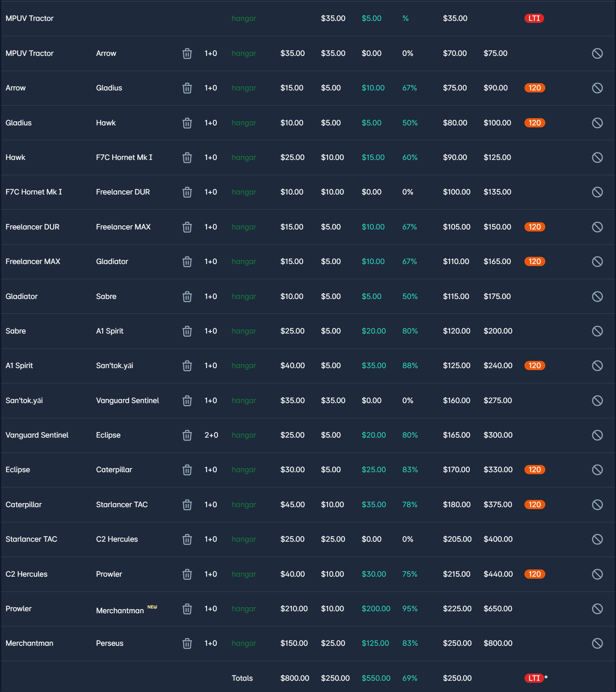Image resolution: width=616 pixels, height=692 pixels.
Task: Click the 120 badge on A1 Spirit row
Action: tap(534, 366)
